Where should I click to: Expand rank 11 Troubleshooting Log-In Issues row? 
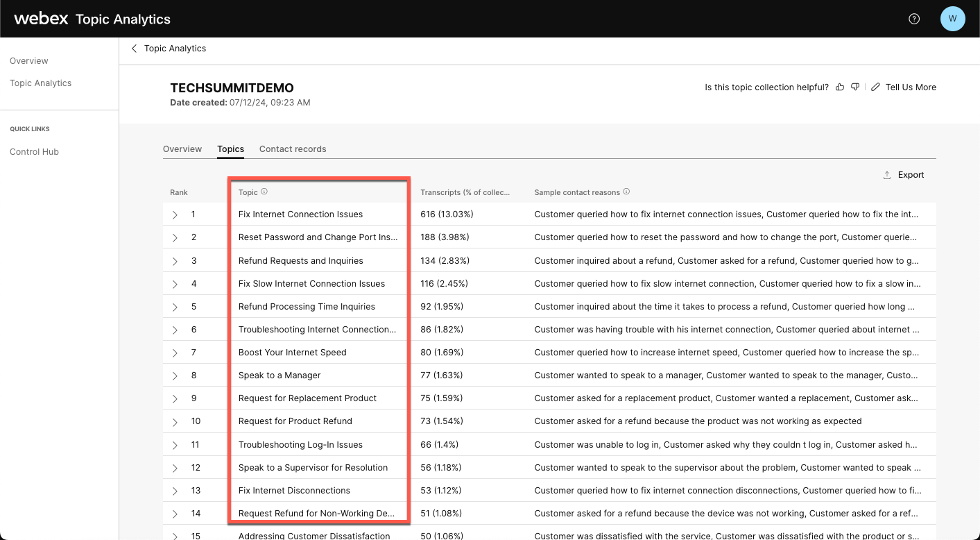coord(175,445)
